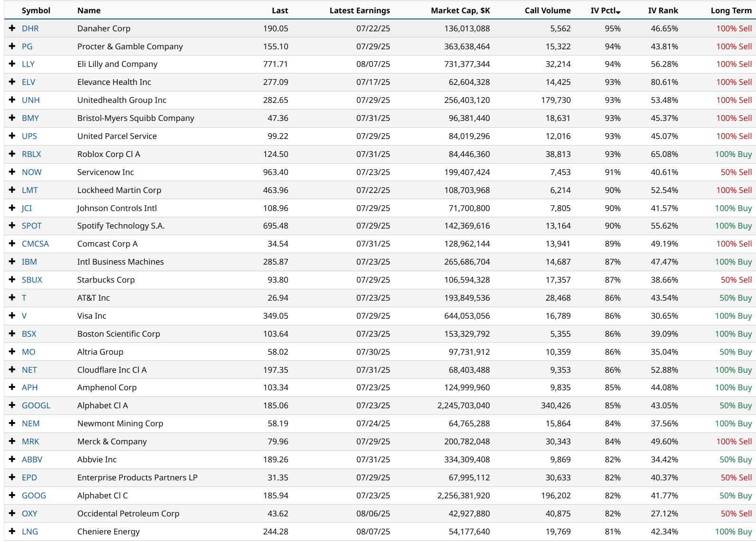Click the plus icon beside MO

tap(12, 352)
